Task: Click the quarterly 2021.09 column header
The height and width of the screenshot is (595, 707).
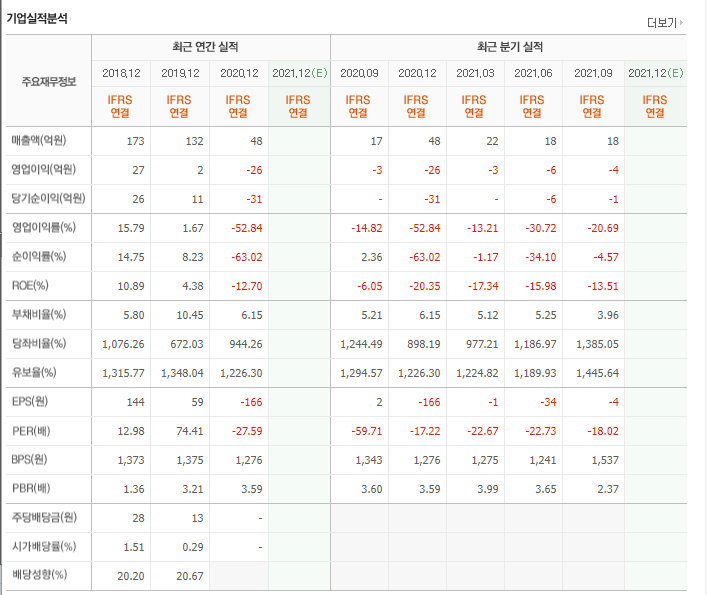Action: (x=593, y=73)
